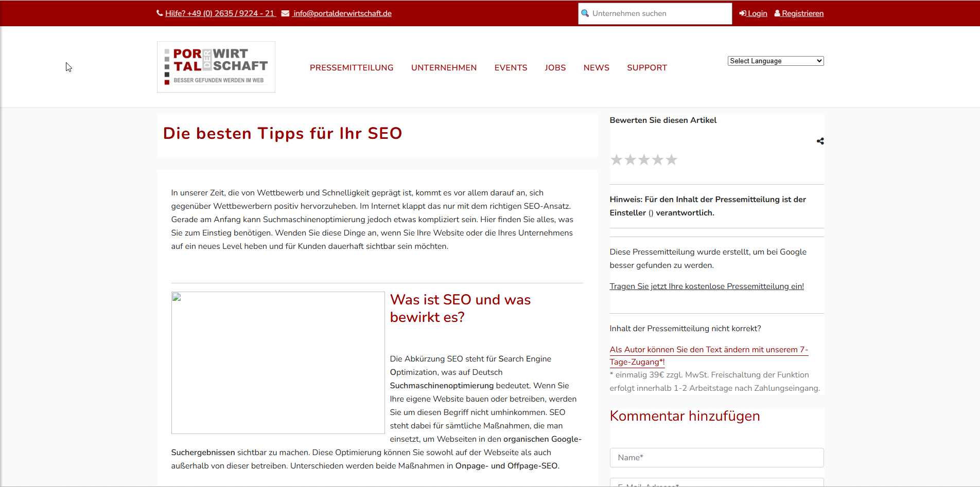Click the Registrieren link

tap(802, 13)
